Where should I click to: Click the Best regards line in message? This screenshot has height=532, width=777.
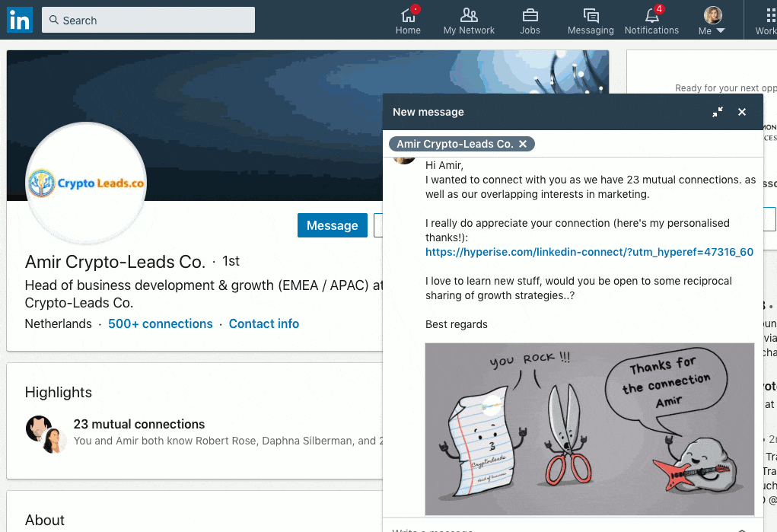(457, 324)
